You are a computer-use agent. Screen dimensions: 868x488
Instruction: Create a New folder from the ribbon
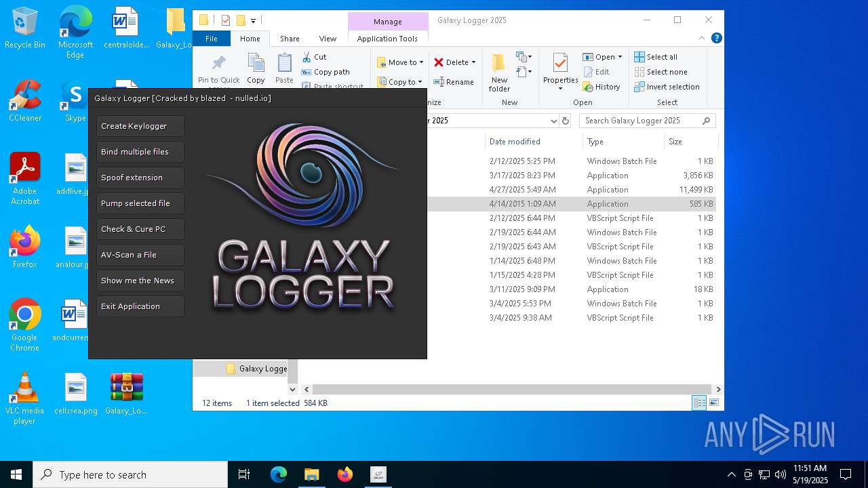(499, 73)
